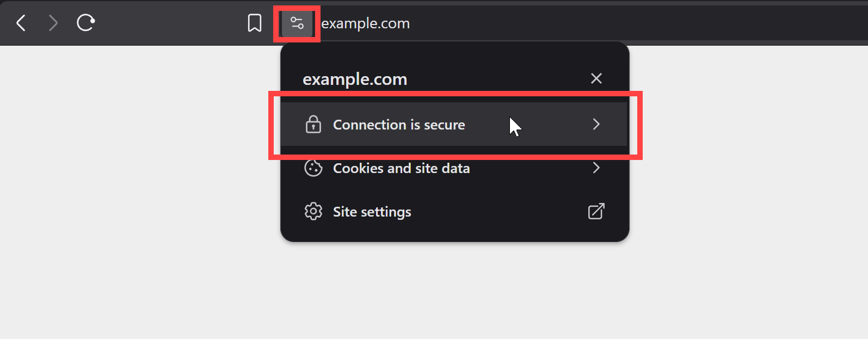Image resolution: width=868 pixels, height=339 pixels.
Task: Click the padlock icon in the popup
Action: coord(313,125)
